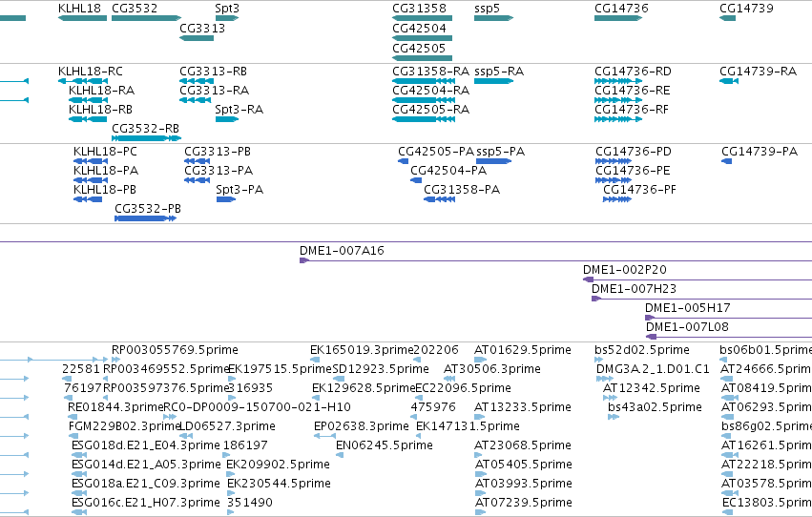The width and height of the screenshot is (812, 517).
Task: Select transcript CG14736-RE
Action: coord(618,100)
